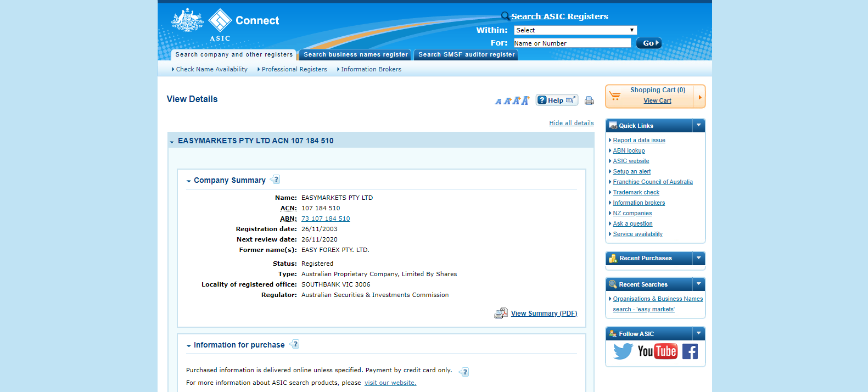Set text to the second font size

(x=507, y=100)
